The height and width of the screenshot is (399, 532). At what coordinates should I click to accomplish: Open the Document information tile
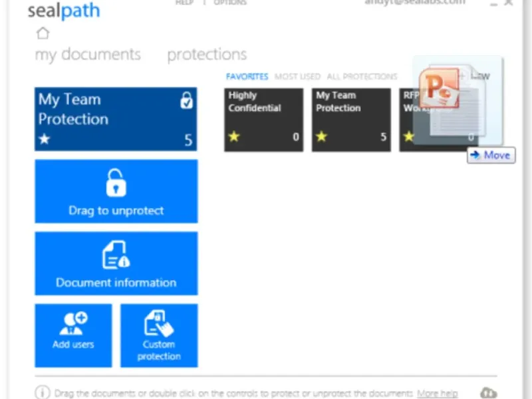[x=116, y=263]
